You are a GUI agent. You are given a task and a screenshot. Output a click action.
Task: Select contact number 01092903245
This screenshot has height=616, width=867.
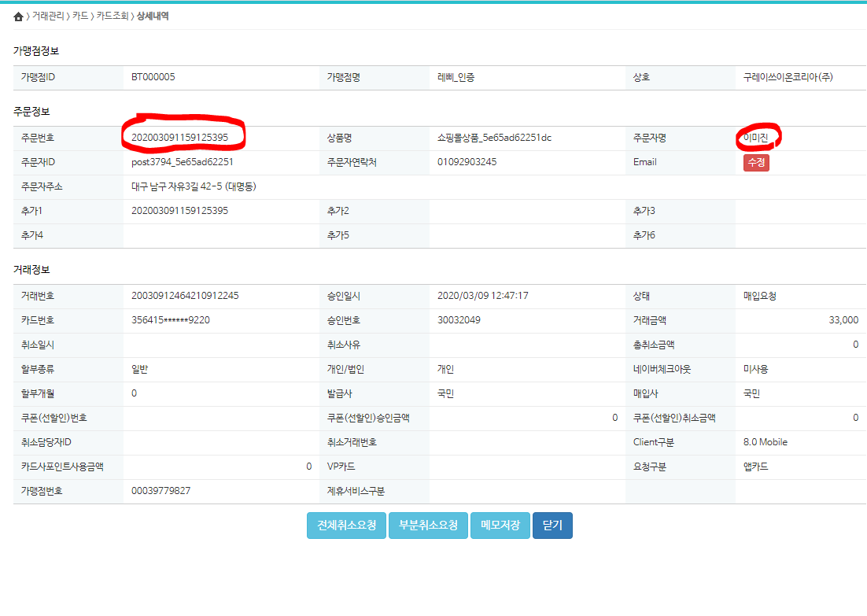pyautogui.click(x=467, y=162)
